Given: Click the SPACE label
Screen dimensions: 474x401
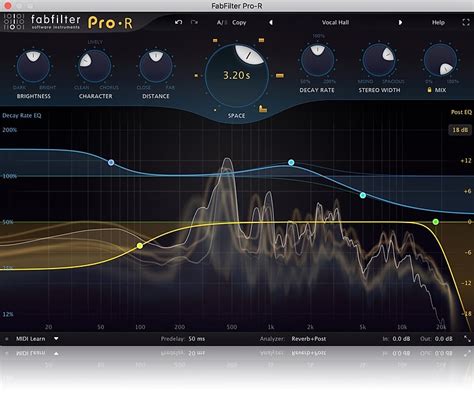Looking at the screenshot, I should [236, 116].
